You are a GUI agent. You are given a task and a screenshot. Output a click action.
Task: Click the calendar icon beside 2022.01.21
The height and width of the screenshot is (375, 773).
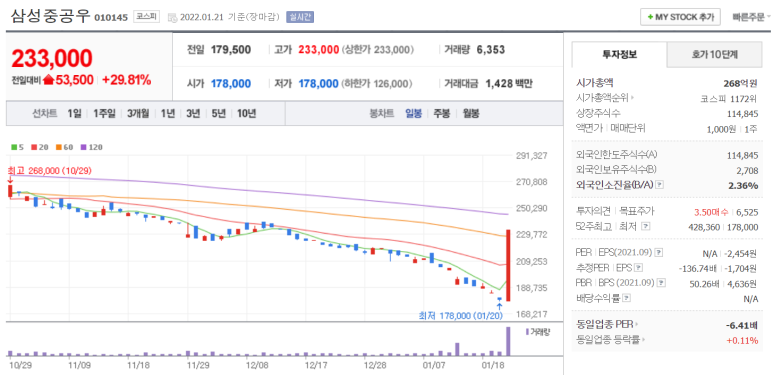point(172,18)
